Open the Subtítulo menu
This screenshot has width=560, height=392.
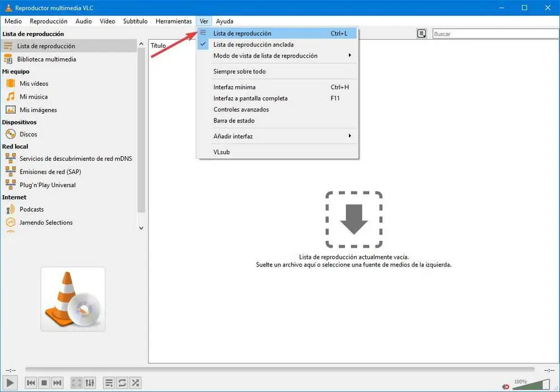(x=136, y=21)
